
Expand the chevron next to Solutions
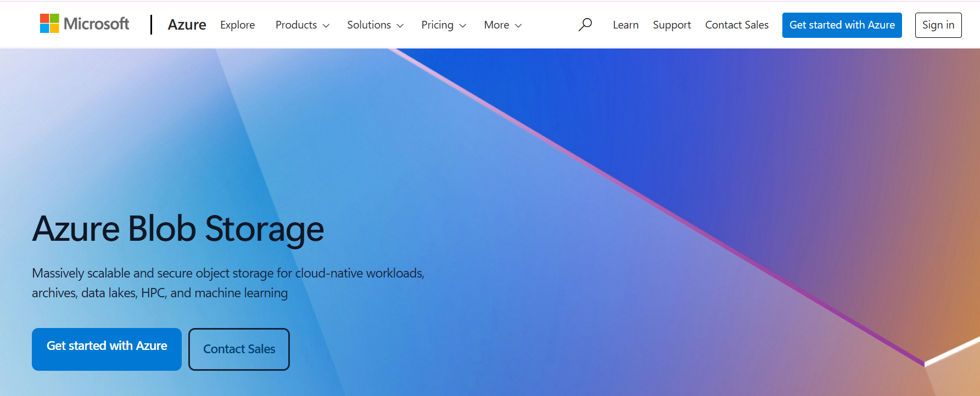(400, 26)
